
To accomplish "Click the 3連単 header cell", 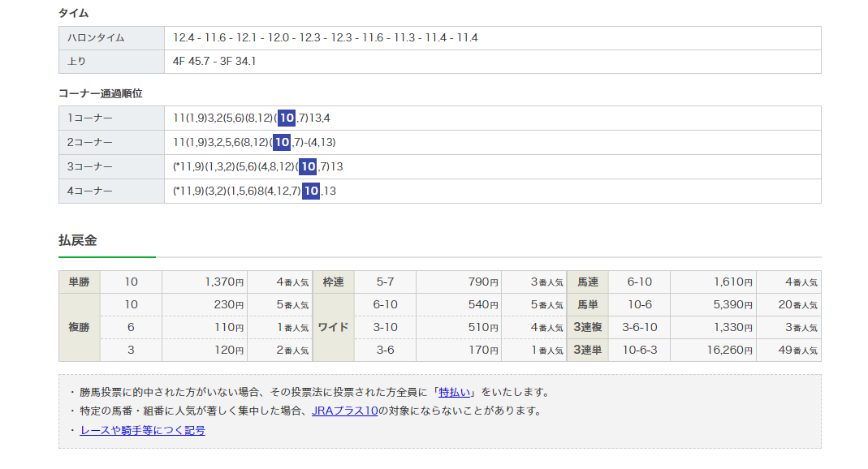I will [587, 351].
